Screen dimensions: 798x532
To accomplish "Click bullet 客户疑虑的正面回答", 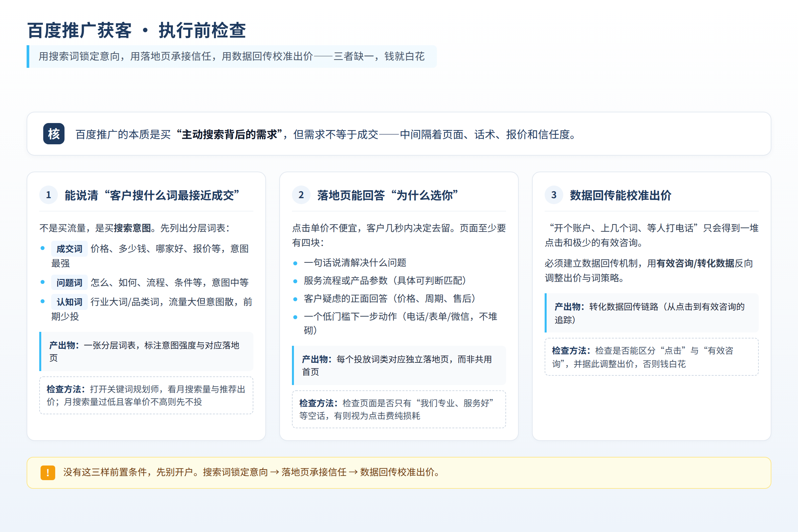I will [x=389, y=299].
